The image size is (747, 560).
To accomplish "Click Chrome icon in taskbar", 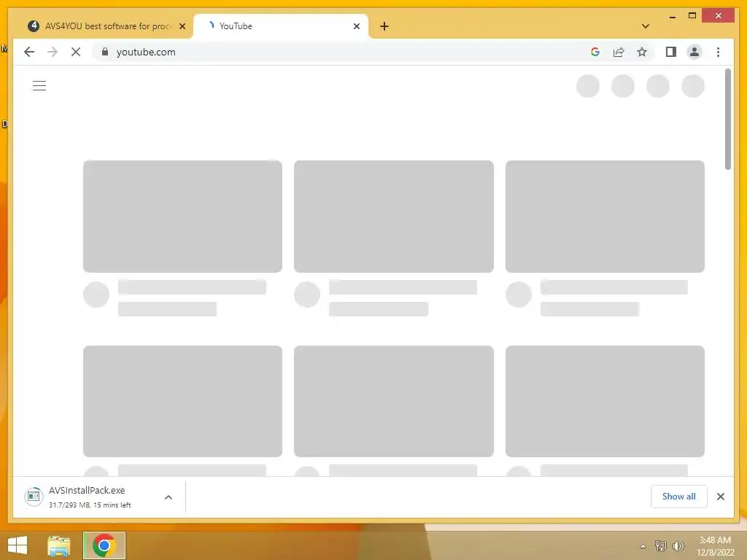I will (x=104, y=545).
